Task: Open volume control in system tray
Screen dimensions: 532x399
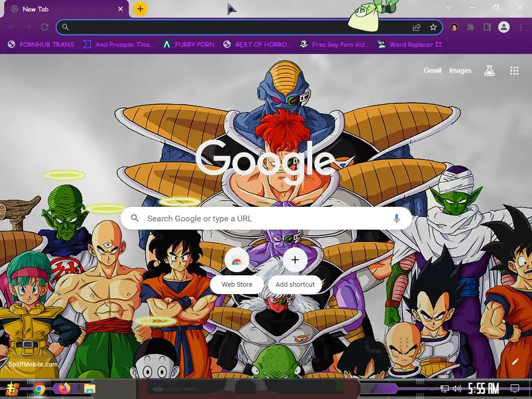Action: click(457, 389)
